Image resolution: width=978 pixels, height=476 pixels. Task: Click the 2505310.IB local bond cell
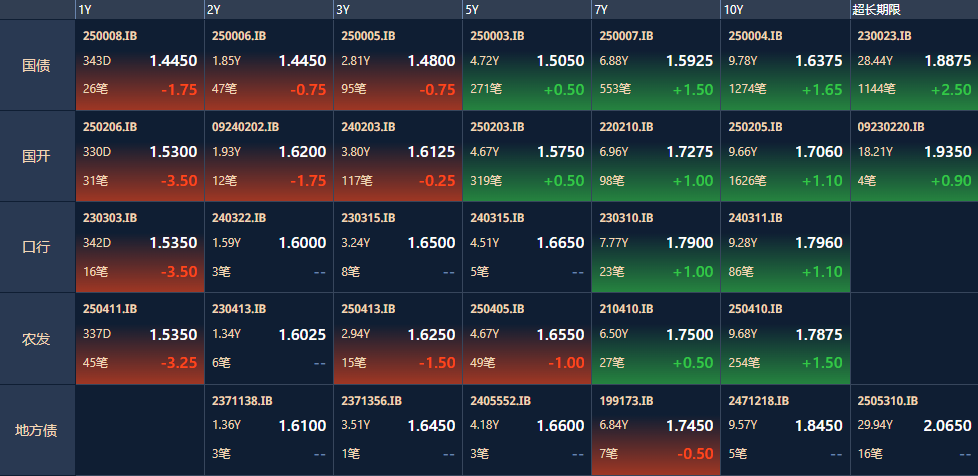coord(913,430)
